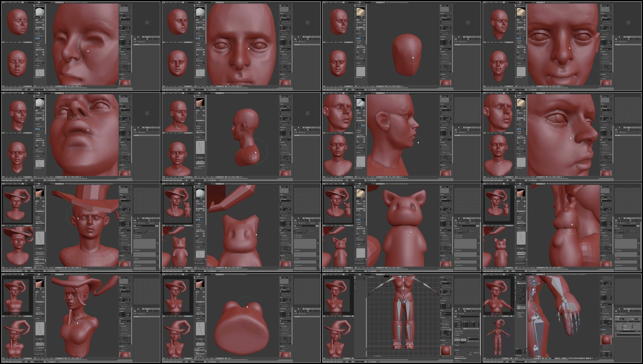
Task: Toggle Ambient Occlusion checkbox in hand-bones frame
Action: (x=601, y=351)
